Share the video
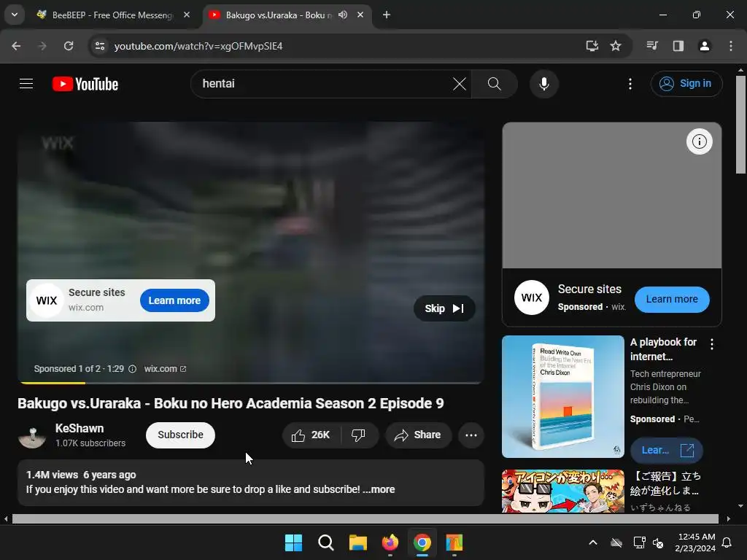 coord(418,435)
